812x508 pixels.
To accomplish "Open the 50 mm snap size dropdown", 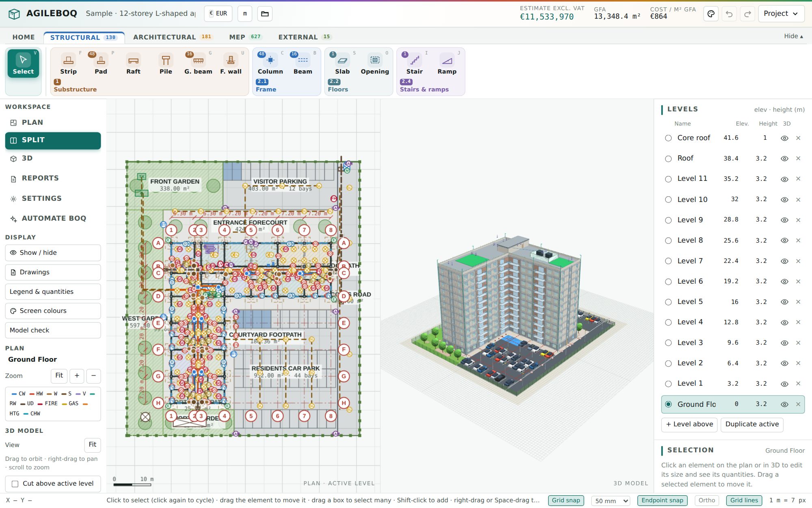I will point(611,501).
